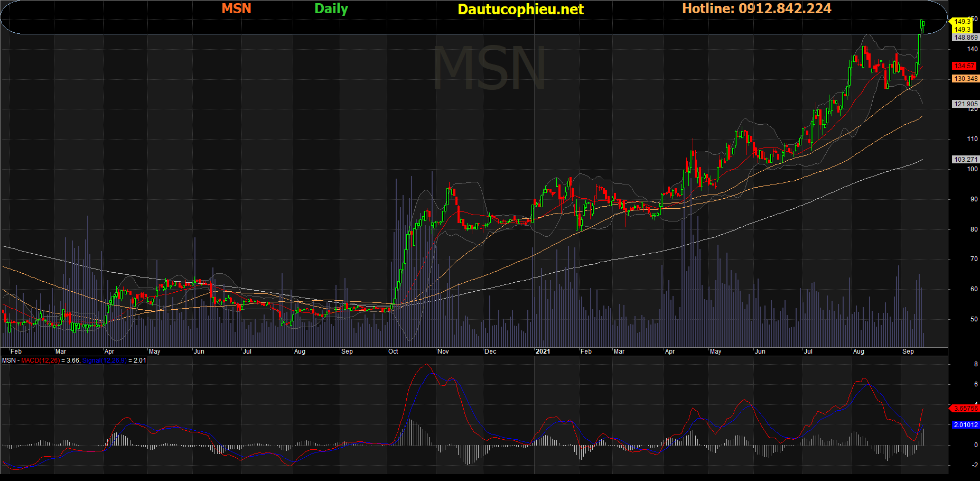Select the red 3.65756 MACD value tag
The image size is (980, 481).
(965, 409)
